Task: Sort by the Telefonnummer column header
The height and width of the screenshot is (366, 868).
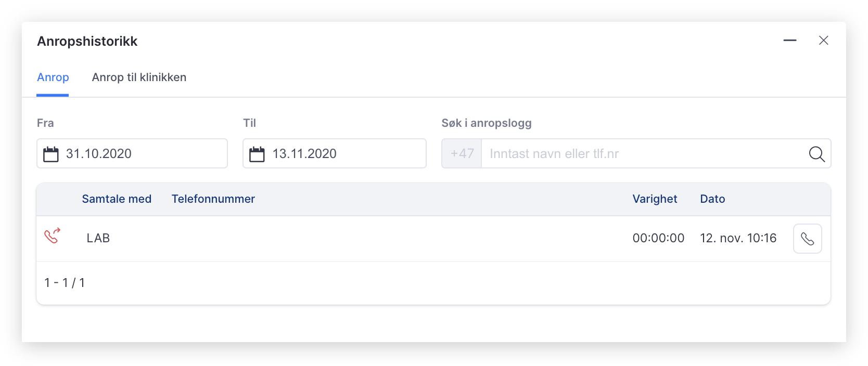Action: pos(213,199)
